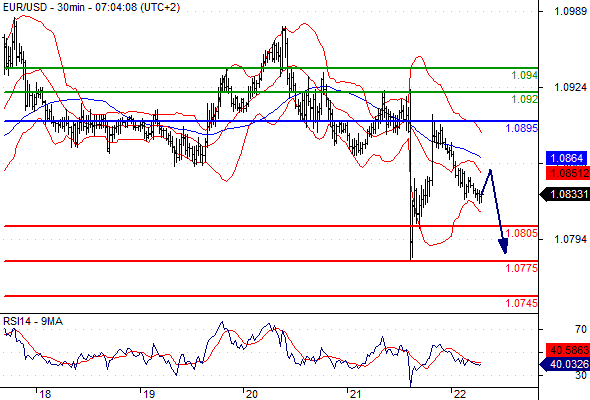
Task: Click date marker 22 on time axis
Action: [x=459, y=394]
